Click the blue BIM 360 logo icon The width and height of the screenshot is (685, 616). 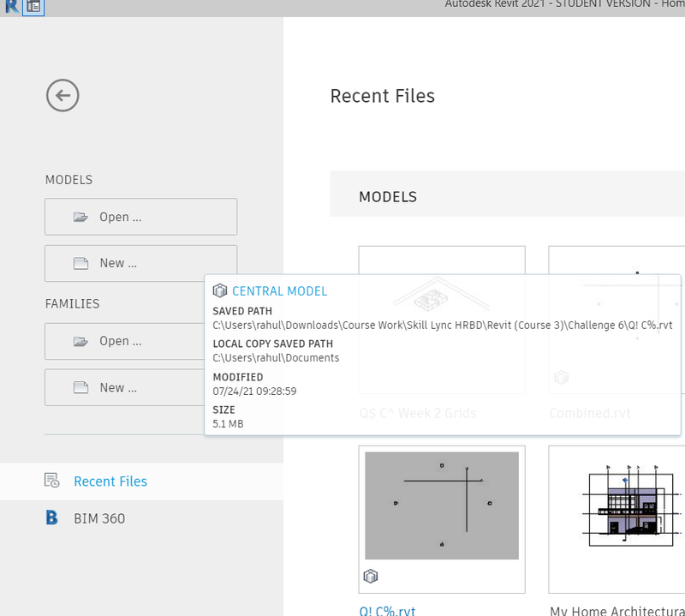(53, 518)
